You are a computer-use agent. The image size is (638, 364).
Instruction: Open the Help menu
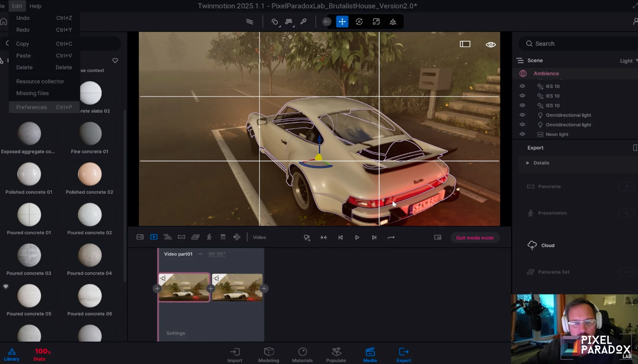coord(35,6)
